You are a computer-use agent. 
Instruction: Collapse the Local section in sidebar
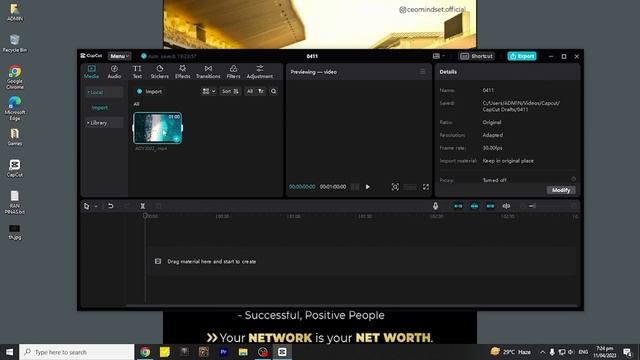(x=104, y=92)
